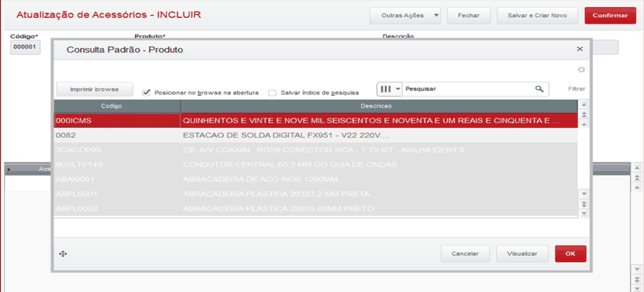Viewport: 644px width, 292px height.
Task: Line up arrow in background accessories grid
Action: pos(636,187)
